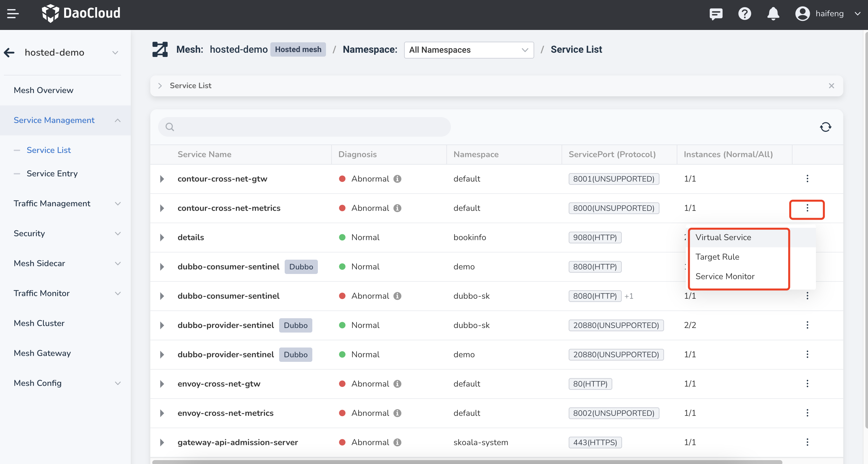Open more actions for dubbo-sk dubbo-consumer-sentinel
Image resolution: width=868 pixels, height=464 pixels.
(807, 296)
